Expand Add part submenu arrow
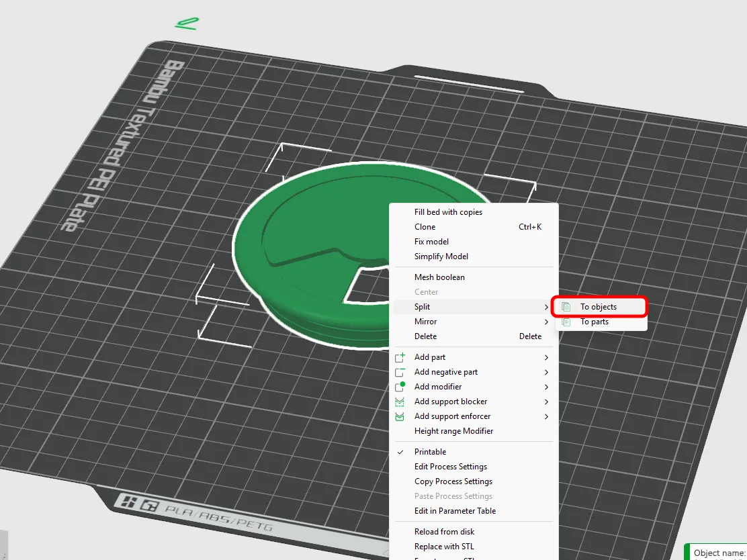747x560 pixels. [546, 358]
